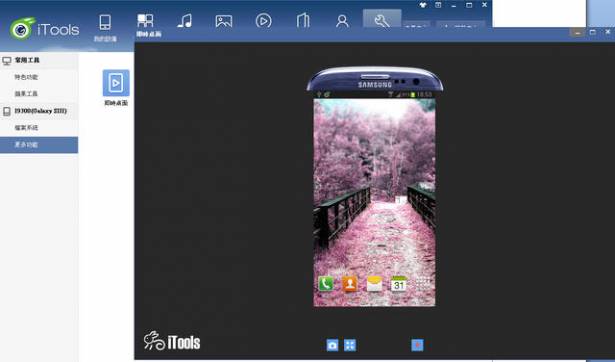This screenshot has width=615, height=362.
Task: Open the Music section
Action: pyautogui.click(x=185, y=21)
